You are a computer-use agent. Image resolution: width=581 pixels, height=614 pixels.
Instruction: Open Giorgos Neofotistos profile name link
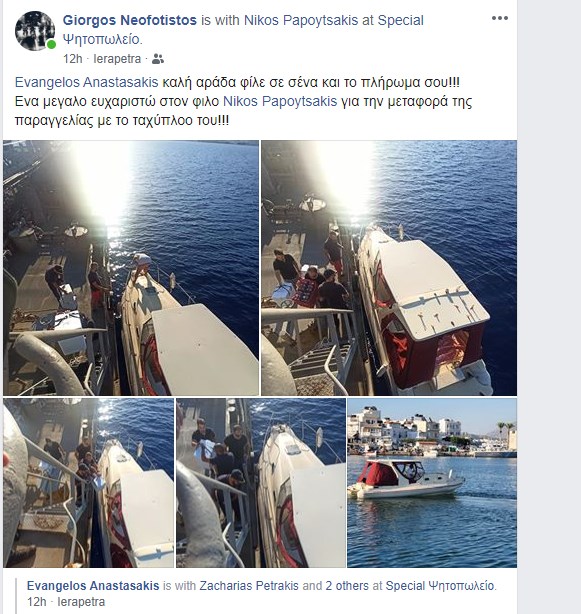pos(130,20)
